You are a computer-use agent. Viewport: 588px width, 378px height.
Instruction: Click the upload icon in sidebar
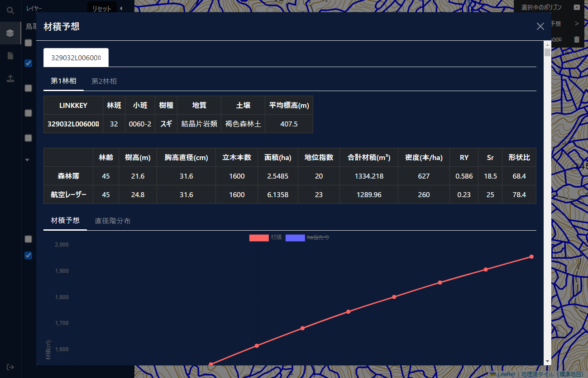[x=10, y=78]
